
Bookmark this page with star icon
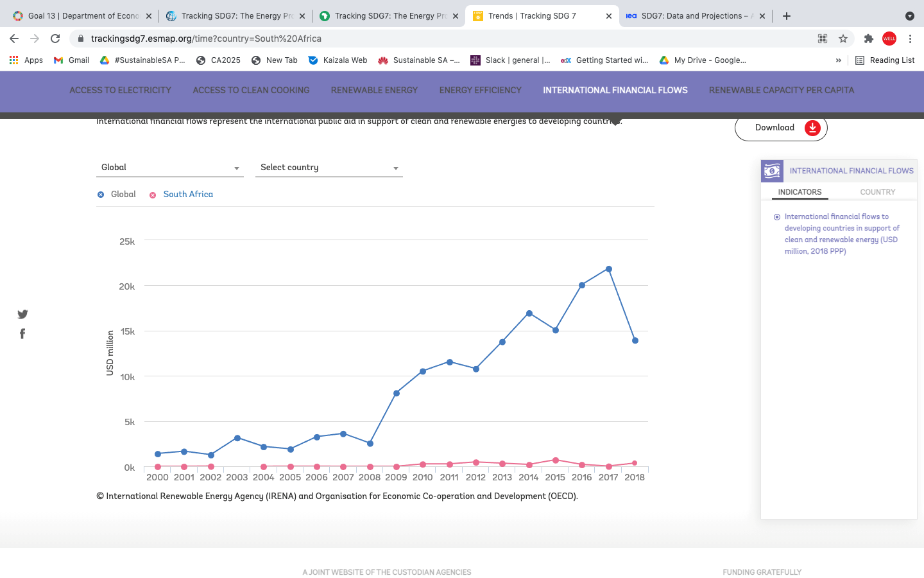(843, 39)
